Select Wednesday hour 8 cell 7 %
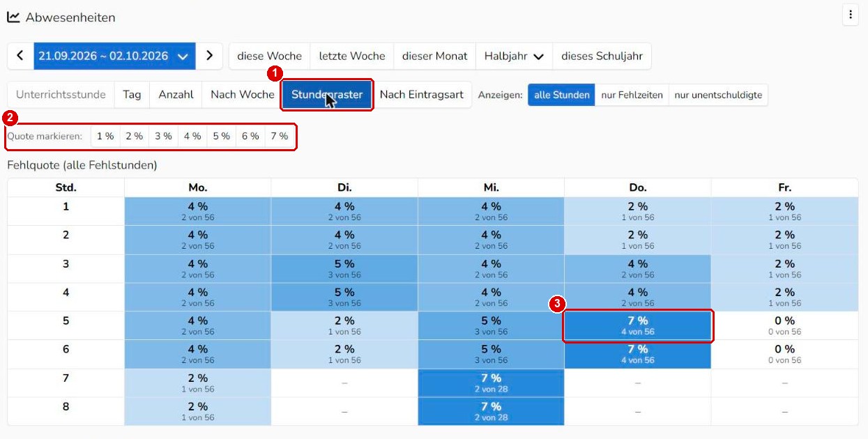The image size is (868, 439). pyautogui.click(x=491, y=411)
